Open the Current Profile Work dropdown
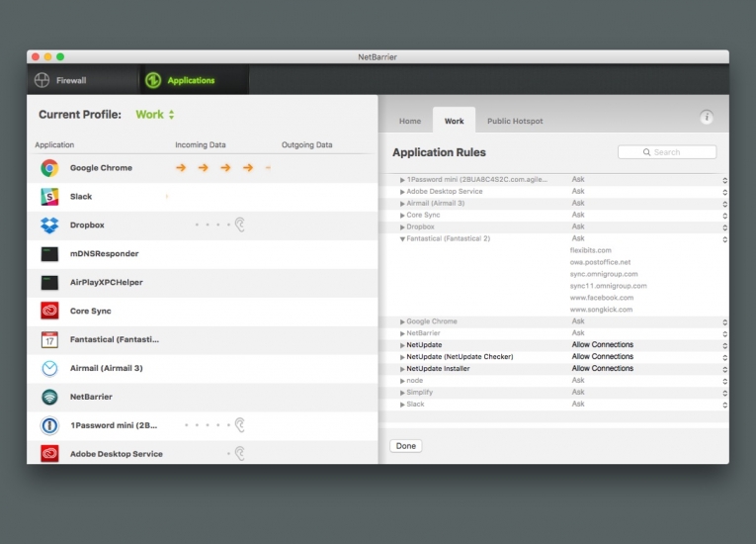Image resolution: width=756 pixels, height=544 pixels. (155, 115)
